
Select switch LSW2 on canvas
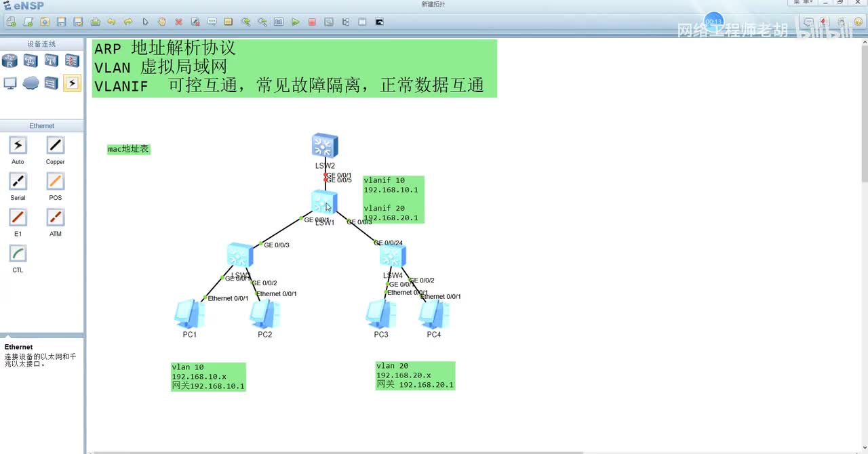coord(325,146)
